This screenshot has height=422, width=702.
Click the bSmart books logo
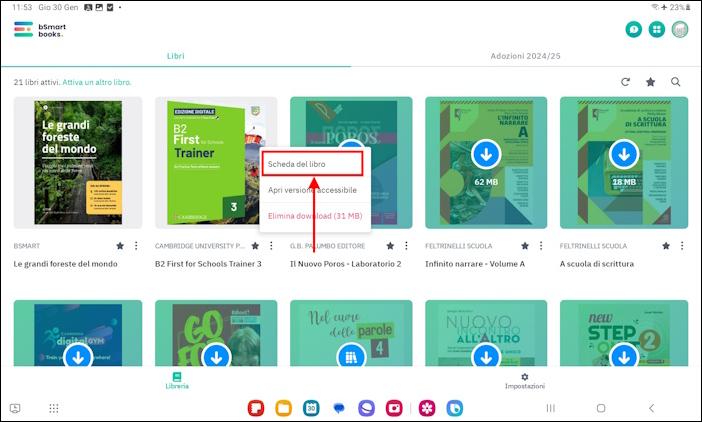pyautogui.click(x=40, y=30)
